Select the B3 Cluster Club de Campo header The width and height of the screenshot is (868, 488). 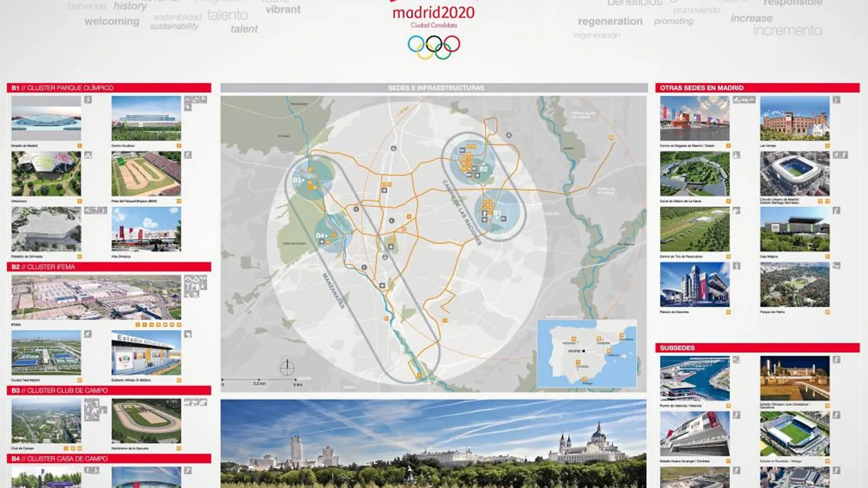click(109, 390)
